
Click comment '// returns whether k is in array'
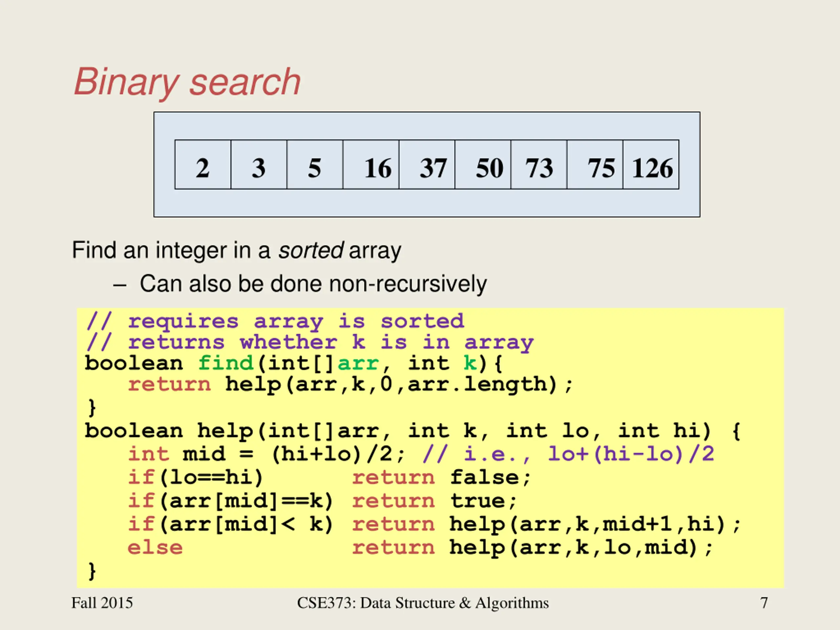point(310,343)
